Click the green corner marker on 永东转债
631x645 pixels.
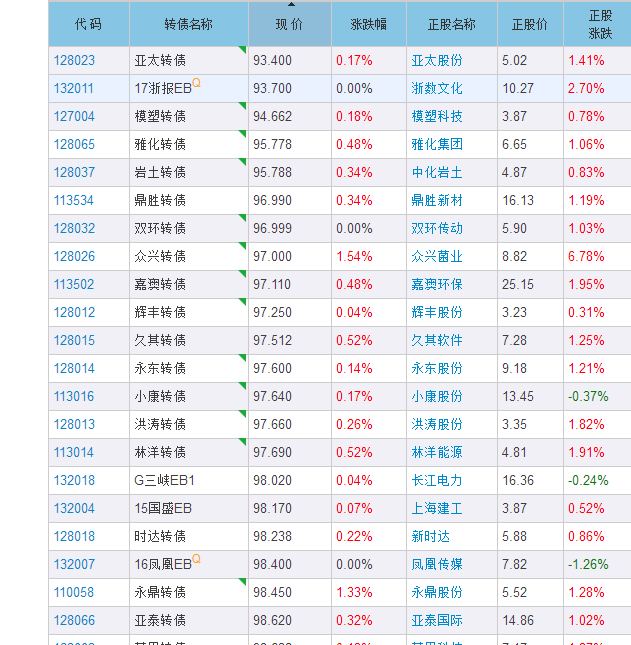click(243, 357)
